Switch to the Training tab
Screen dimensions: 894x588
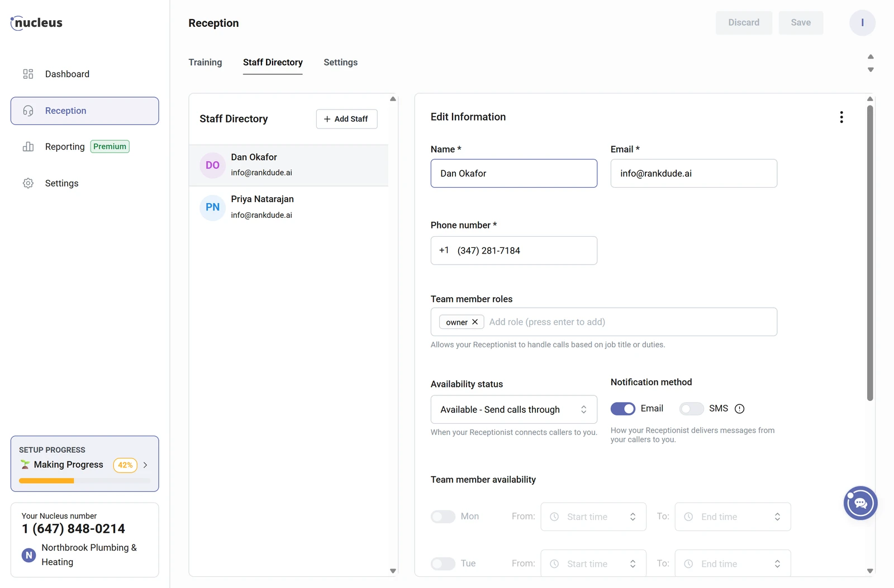[205, 63]
